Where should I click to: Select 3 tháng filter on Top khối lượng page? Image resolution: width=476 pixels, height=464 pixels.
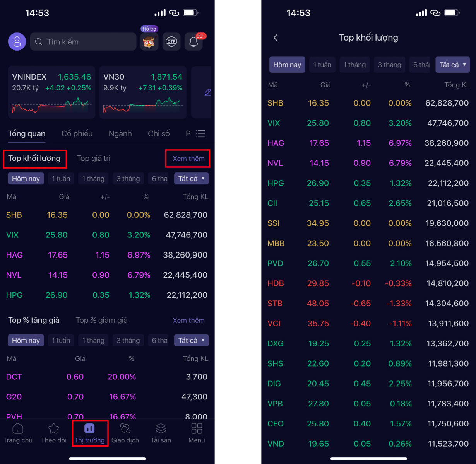[x=389, y=65]
